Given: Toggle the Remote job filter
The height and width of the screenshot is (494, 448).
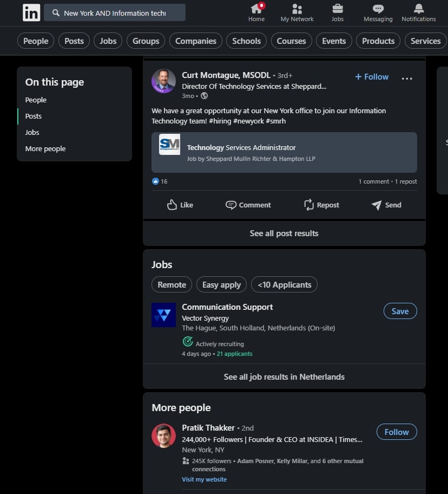Looking at the screenshot, I should pyautogui.click(x=172, y=284).
